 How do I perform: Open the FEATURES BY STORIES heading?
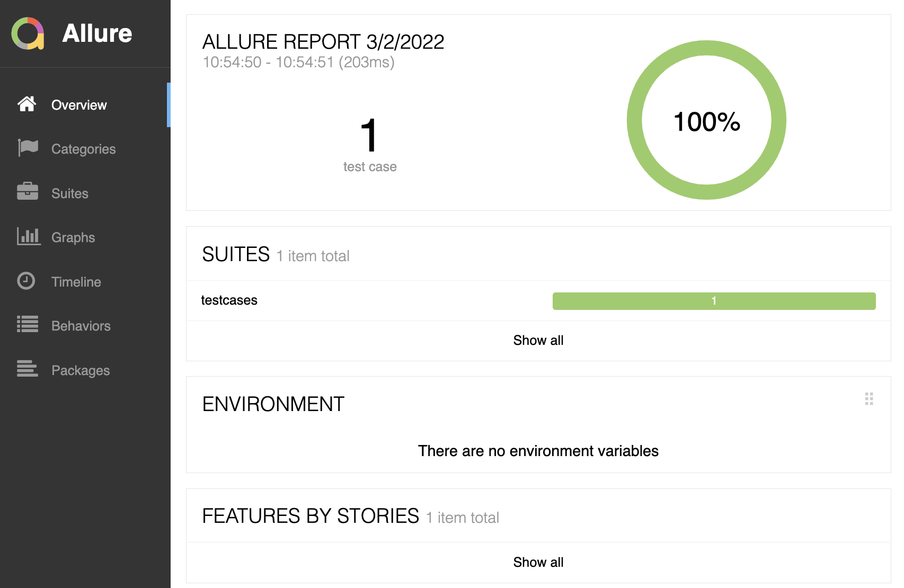coord(311,516)
